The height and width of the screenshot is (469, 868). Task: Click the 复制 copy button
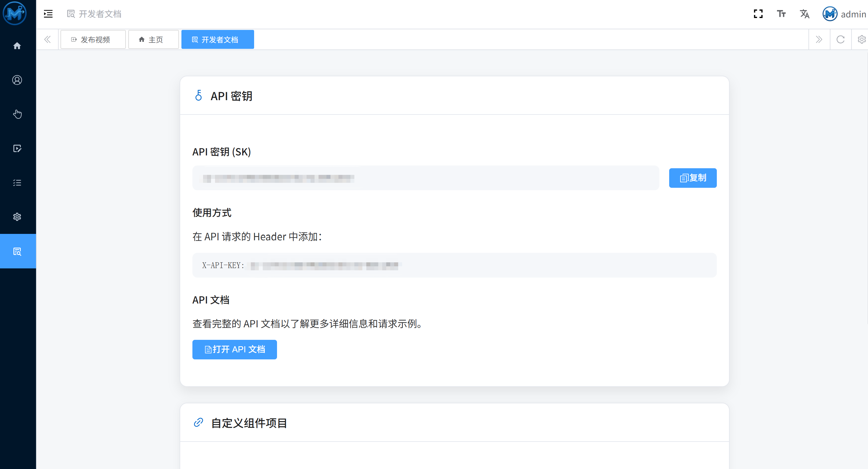click(693, 178)
